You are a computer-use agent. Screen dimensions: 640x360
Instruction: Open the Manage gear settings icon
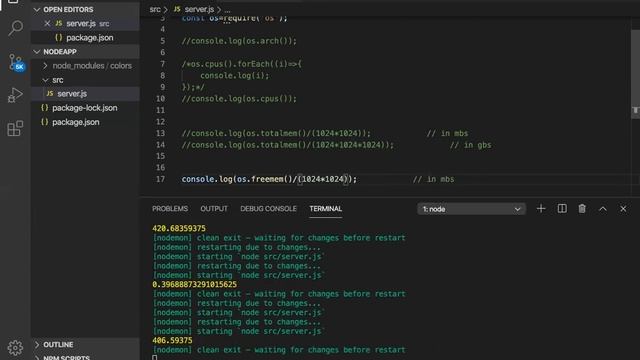click(x=15, y=347)
